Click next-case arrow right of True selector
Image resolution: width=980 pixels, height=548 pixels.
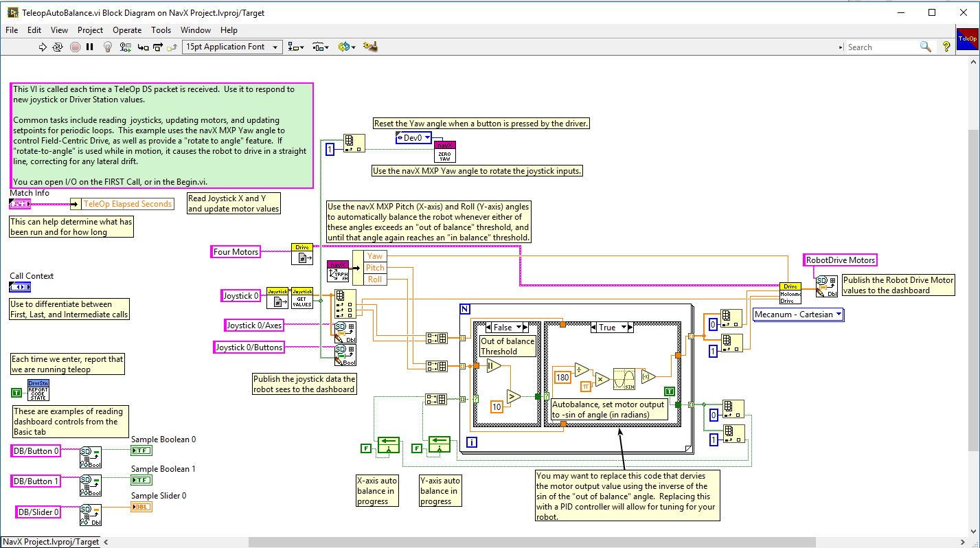[x=632, y=328]
